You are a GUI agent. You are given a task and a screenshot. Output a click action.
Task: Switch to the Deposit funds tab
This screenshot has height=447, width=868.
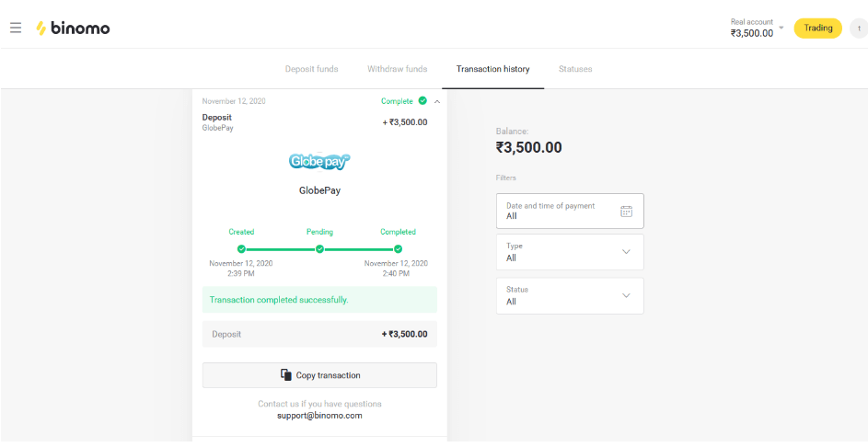(311, 69)
